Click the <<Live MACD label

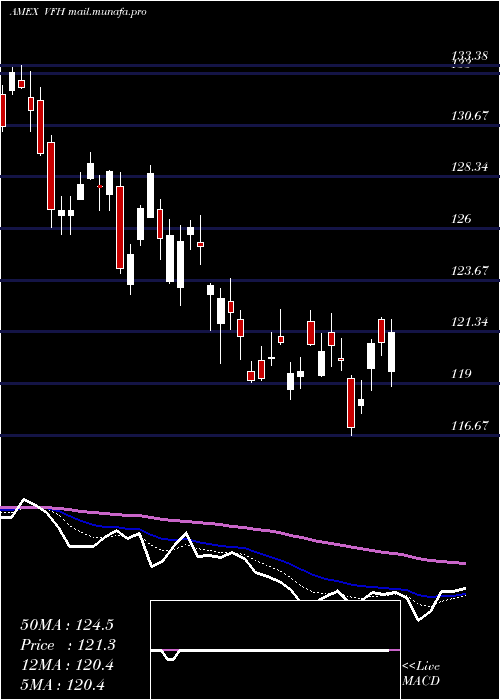pyautogui.click(x=421, y=674)
